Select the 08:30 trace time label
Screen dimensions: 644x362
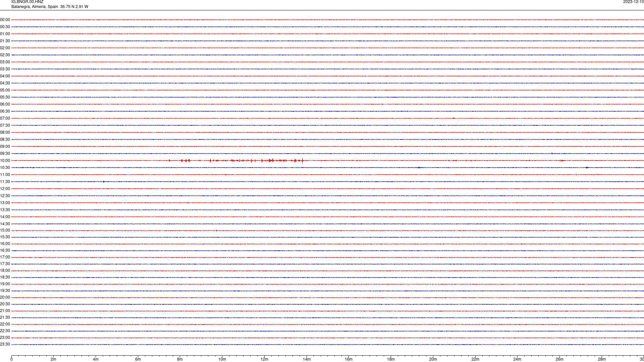coord(5,139)
